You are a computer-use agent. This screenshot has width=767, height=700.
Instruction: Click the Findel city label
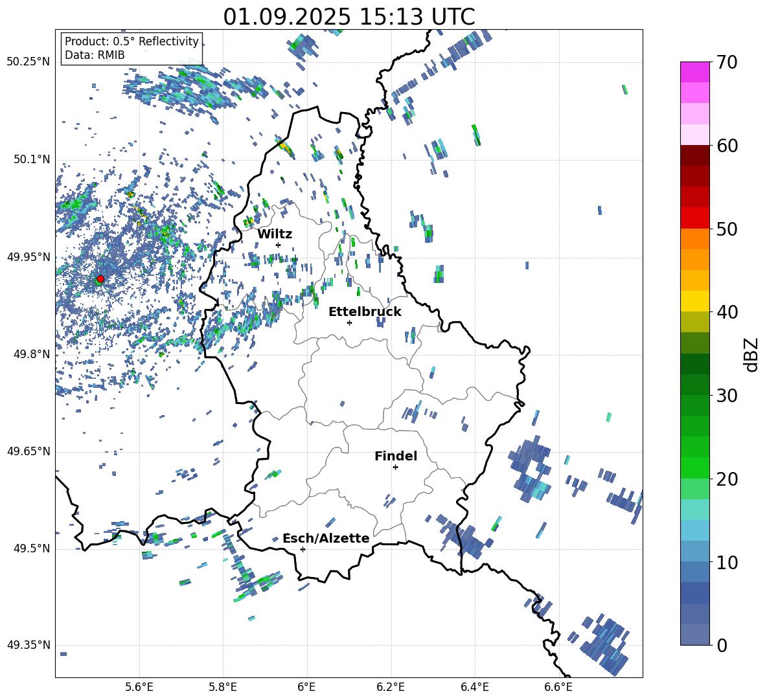396,456
